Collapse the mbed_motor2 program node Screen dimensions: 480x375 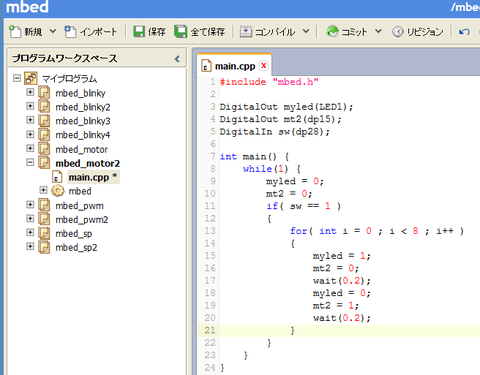[x=30, y=162]
